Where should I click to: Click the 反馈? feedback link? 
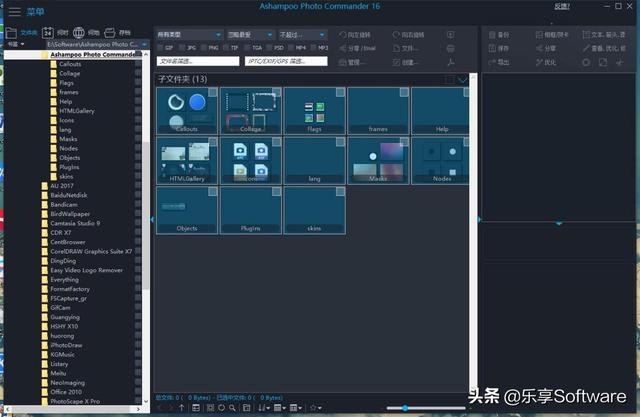click(x=563, y=7)
